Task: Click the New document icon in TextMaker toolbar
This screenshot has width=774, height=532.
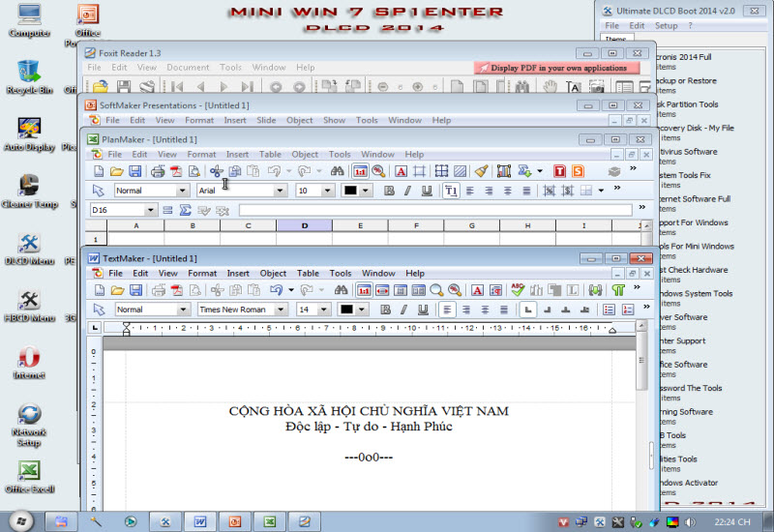Action: coord(100,290)
